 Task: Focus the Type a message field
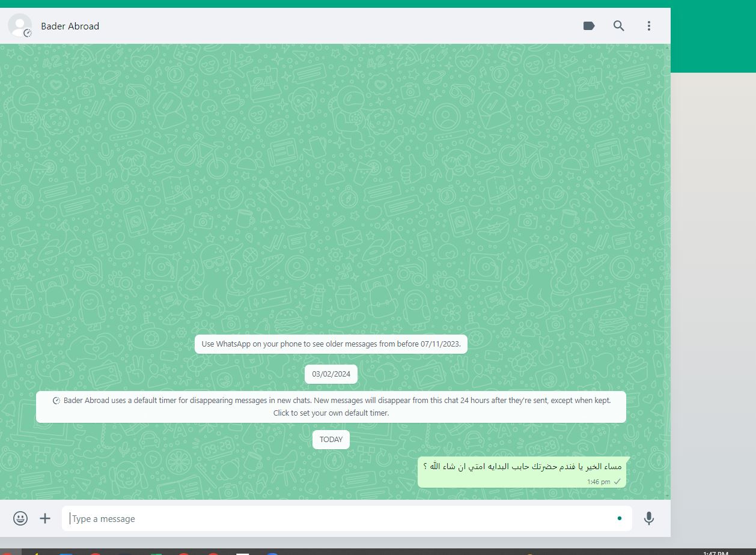point(347,518)
